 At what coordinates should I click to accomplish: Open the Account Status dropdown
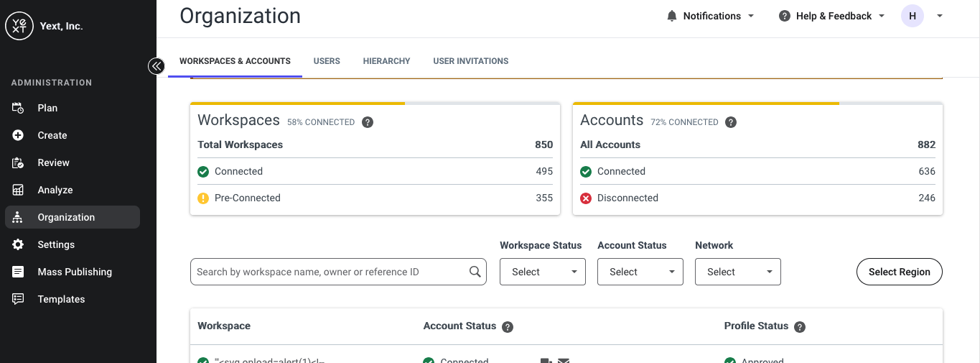point(640,272)
